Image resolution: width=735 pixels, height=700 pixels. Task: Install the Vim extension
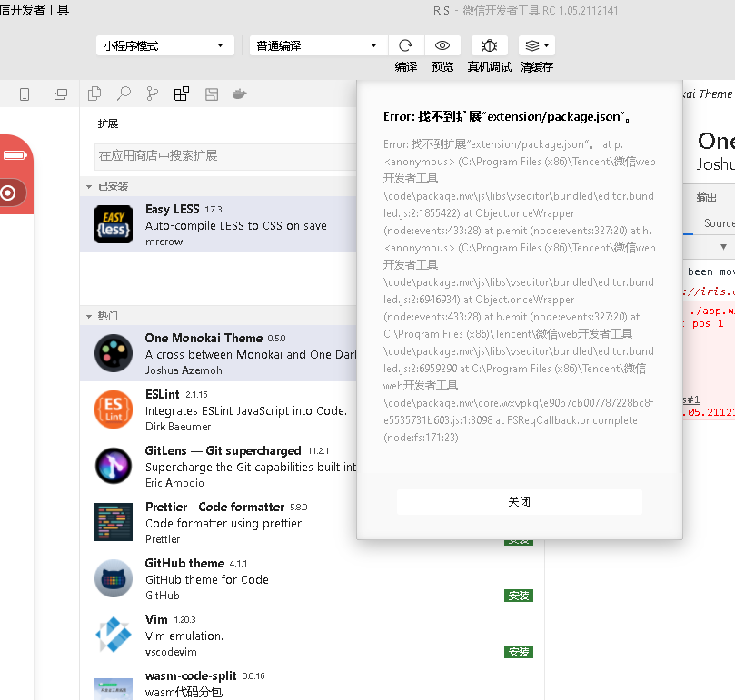click(519, 652)
